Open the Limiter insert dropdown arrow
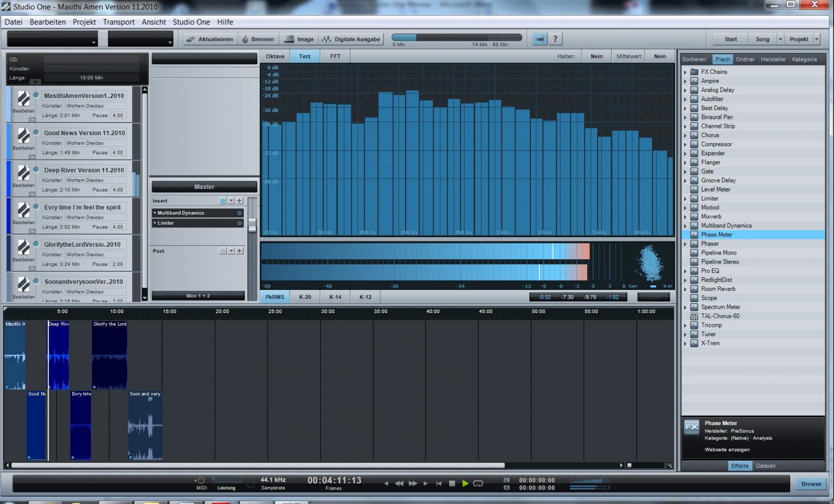The width and height of the screenshot is (834, 504). [x=155, y=223]
